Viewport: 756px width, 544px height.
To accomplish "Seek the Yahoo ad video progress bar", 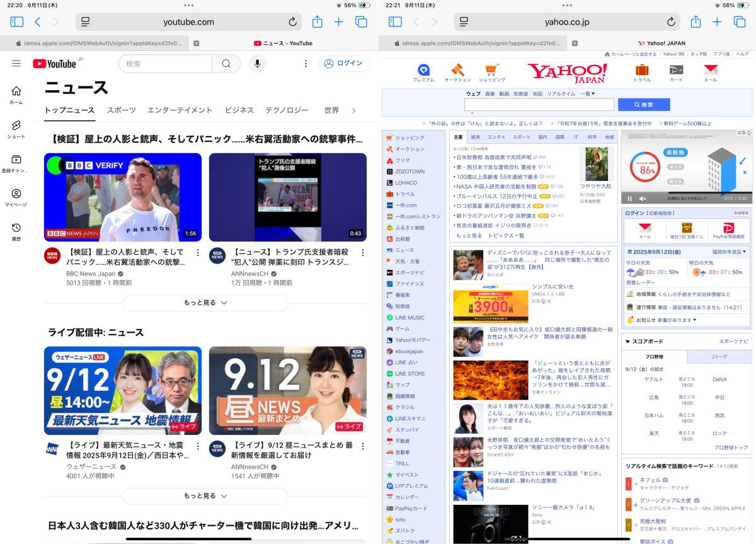I will 687,192.
